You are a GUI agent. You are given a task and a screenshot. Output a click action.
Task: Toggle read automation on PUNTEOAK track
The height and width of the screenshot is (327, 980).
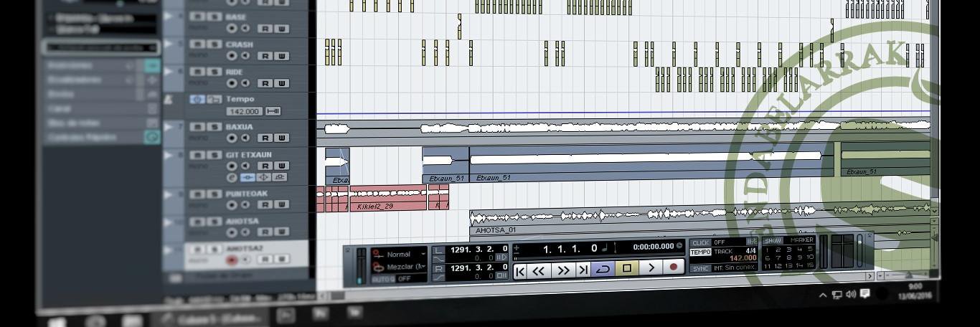265,205
